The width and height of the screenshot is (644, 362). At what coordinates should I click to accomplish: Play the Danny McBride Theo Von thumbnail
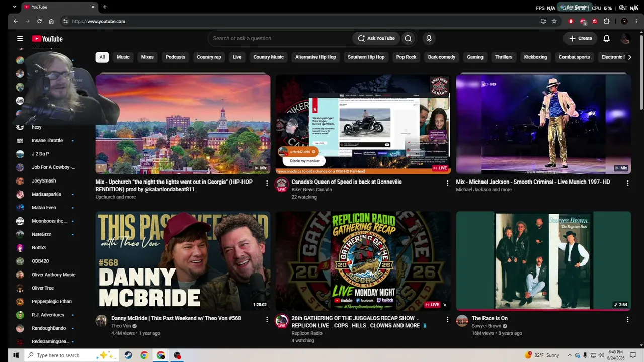tap(183, 260)
